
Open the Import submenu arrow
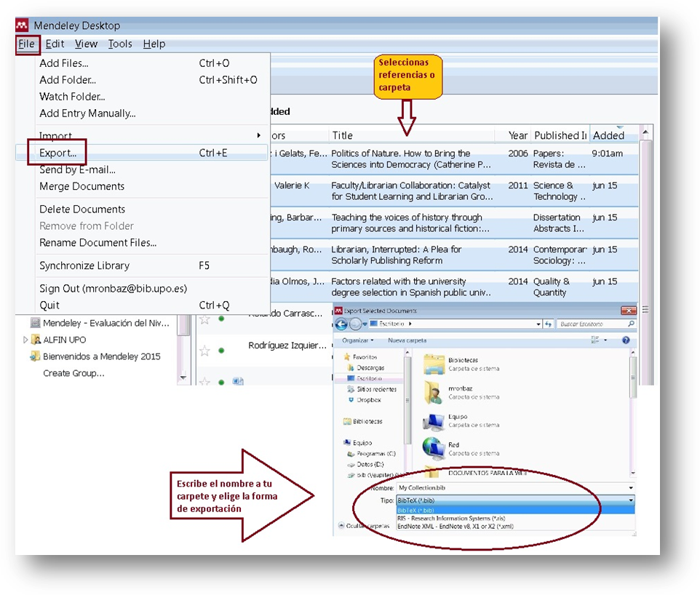[258, 135]
